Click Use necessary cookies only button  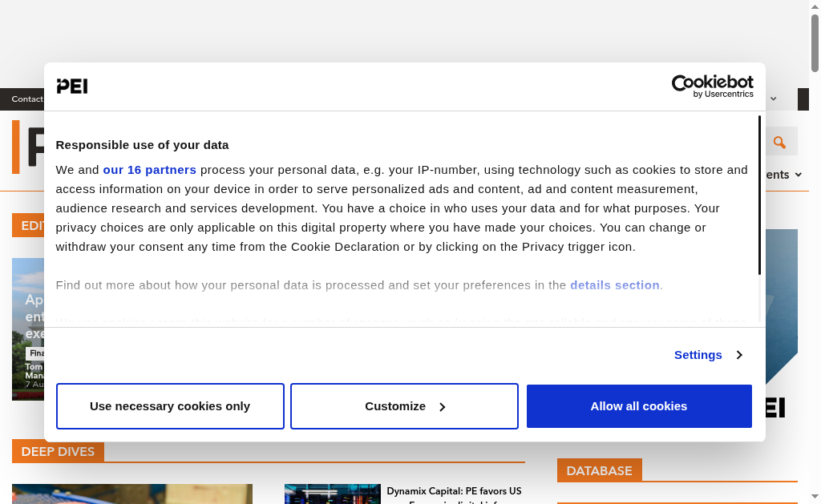[x=170, y=406]
